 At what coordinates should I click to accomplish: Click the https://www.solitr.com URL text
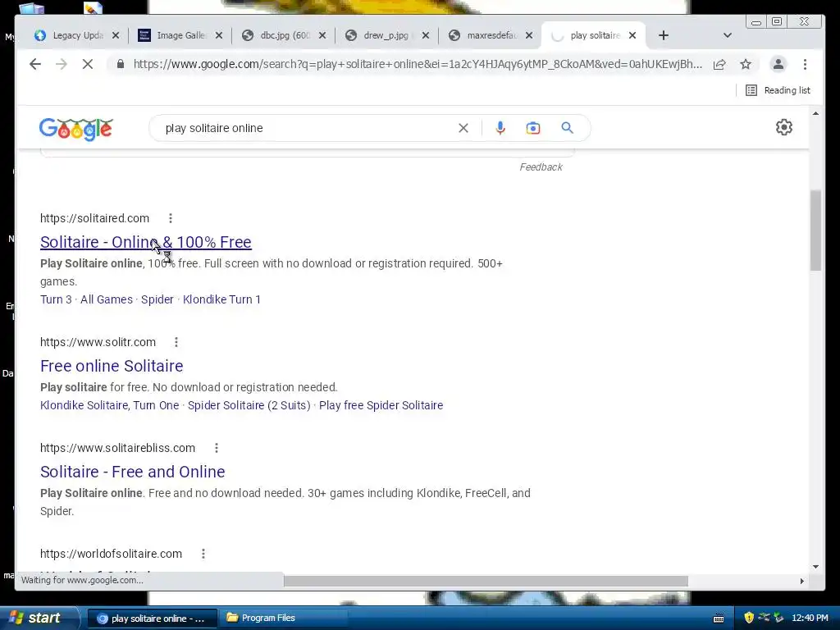tap(98, 342)
